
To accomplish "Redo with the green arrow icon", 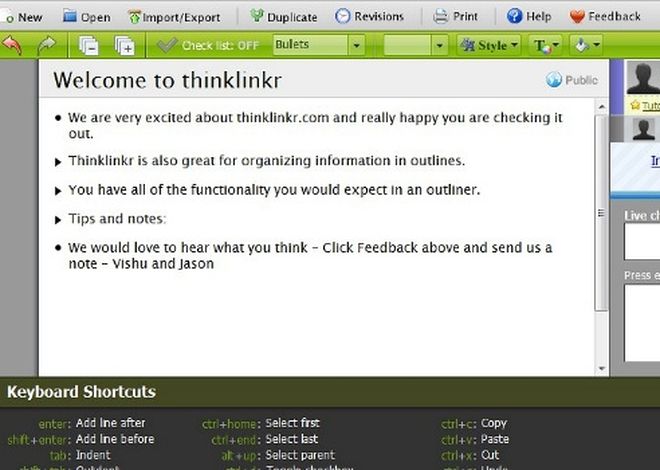I will (x=46, y=45).
